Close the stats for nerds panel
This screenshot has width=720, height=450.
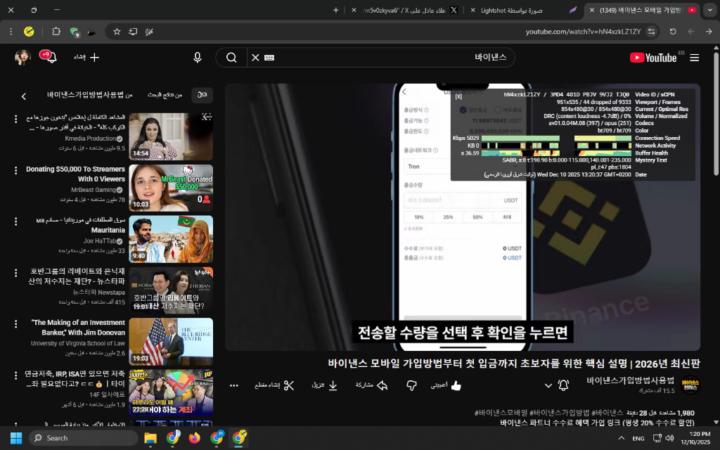458,96
